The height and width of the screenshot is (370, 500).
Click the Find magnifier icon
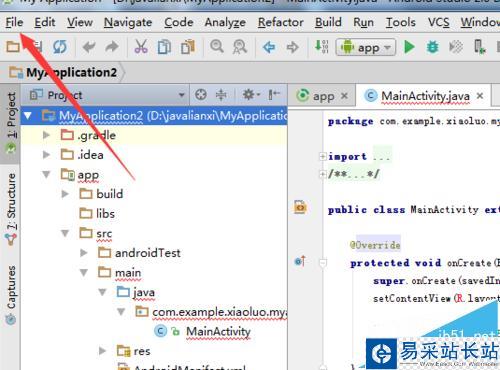point(217,46)
